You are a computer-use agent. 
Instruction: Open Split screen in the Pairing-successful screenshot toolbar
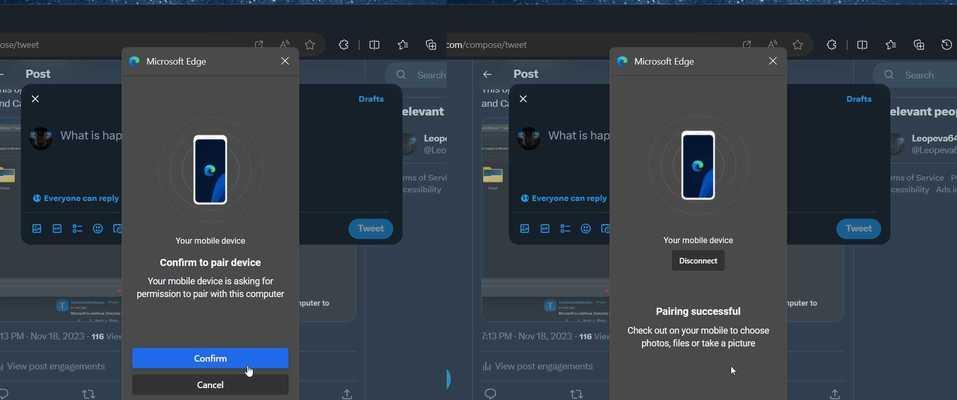click(862, 45)
